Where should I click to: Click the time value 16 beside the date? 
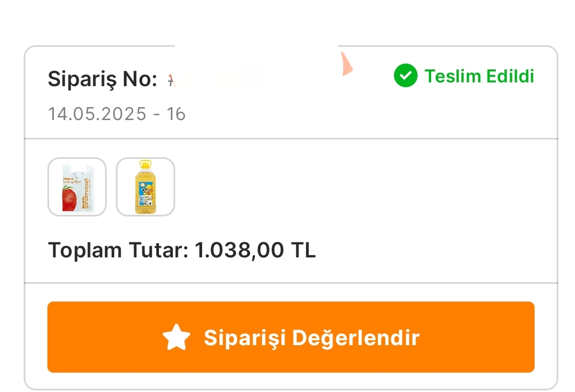(176, 114)
